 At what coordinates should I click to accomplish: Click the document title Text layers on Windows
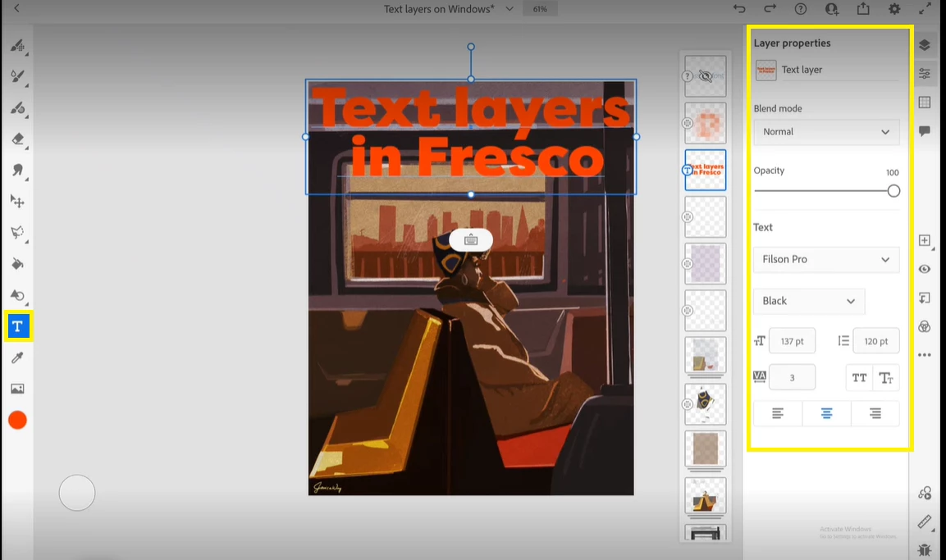coord(439,9)
